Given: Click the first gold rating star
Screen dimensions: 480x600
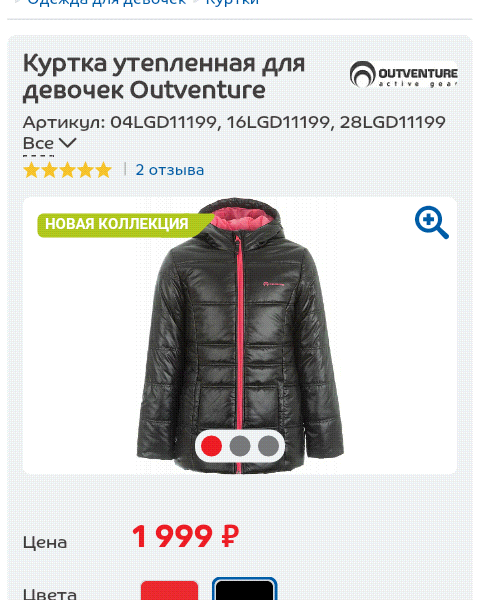Looking at the screenshot, I should click(31, 170).
